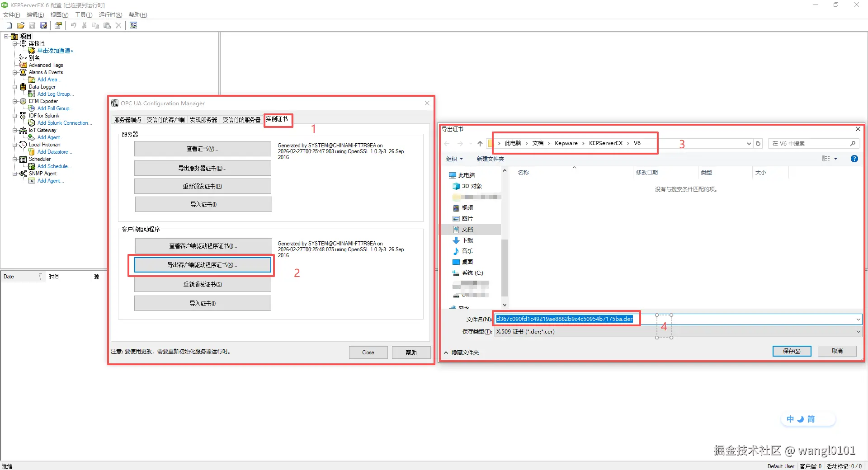Select the Data Logger database icon

point(23,87)
